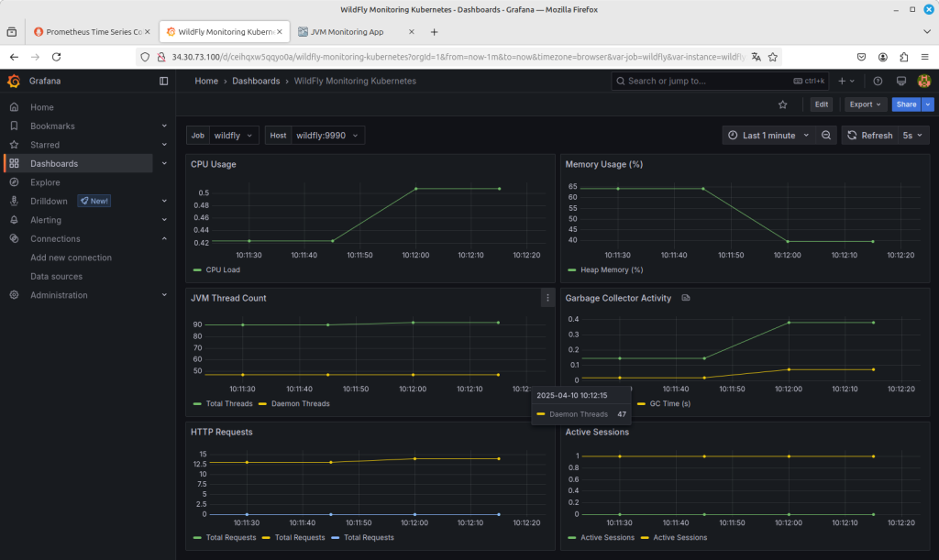
Task: Reload the page in Firefox
Action: click(56, 57)
